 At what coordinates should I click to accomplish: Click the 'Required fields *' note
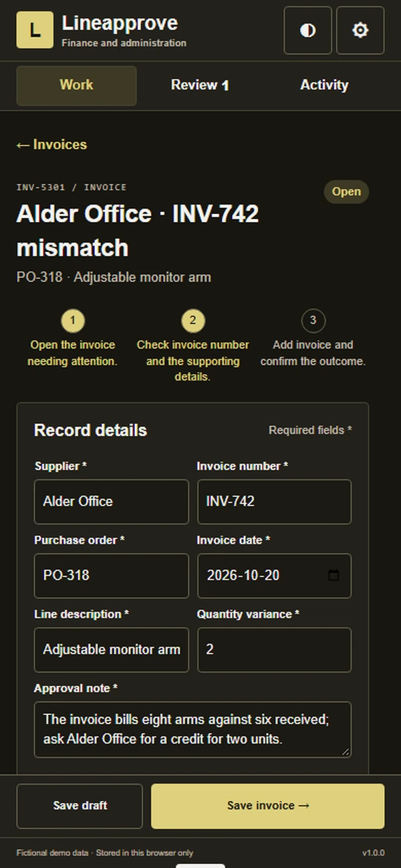pyautogui.click(x=310, y=430)
